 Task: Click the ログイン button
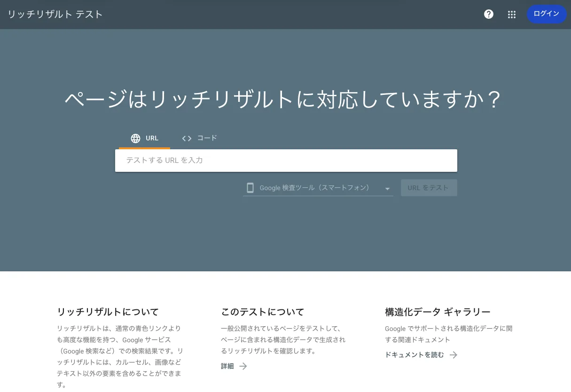[547, 14]
